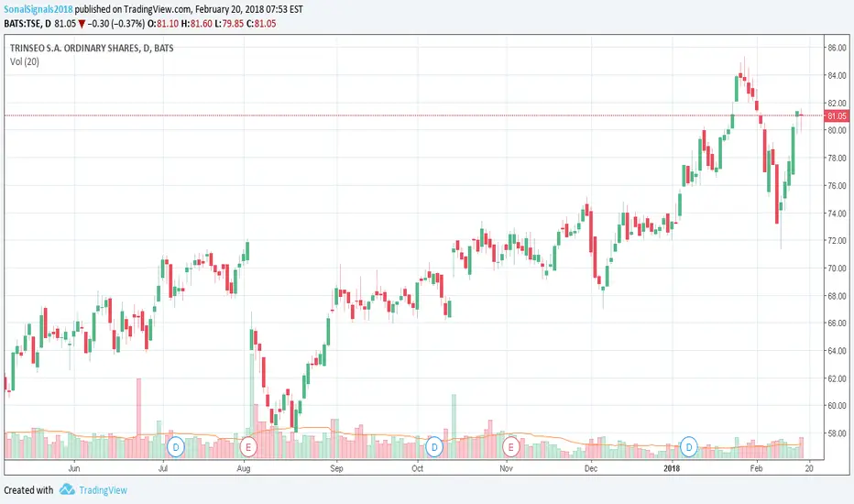Click the 64.00 price axis label
Viewport: 854px width, 504px height.
(838, 351)
